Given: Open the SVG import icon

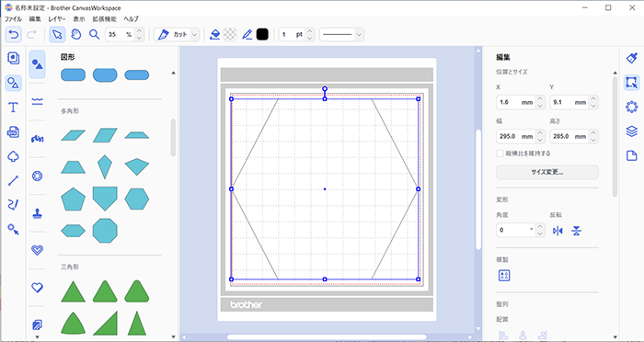Looking at the screenshot, I should point(14,132).
